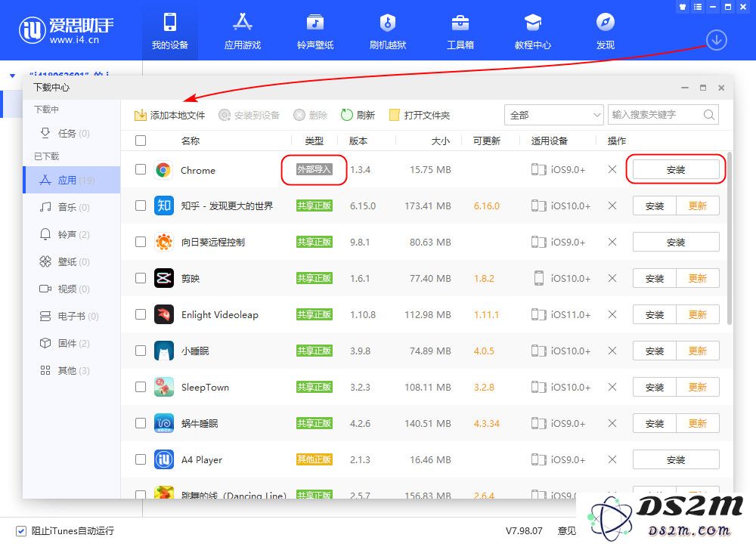The width and height of the screenshot is (756, 544).
Task: Click 安装 for Enlight Videoleap
Action: pos(654,314)
